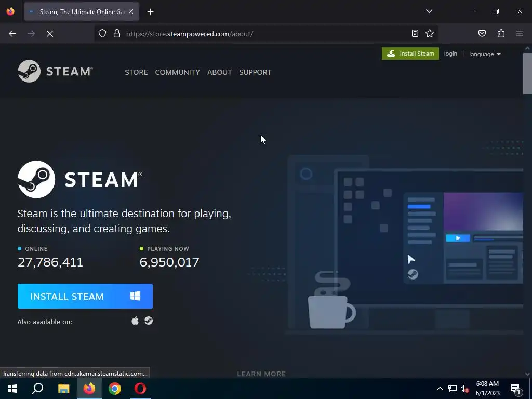This screenshot has width=532, height=399.
Task: Click the scrollbar up arrow
Action: 527,48
